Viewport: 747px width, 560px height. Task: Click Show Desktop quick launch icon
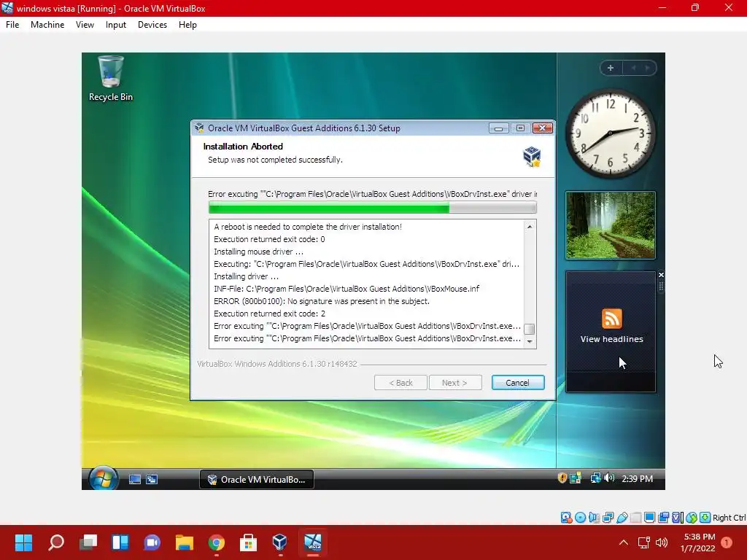pos(135,480)
